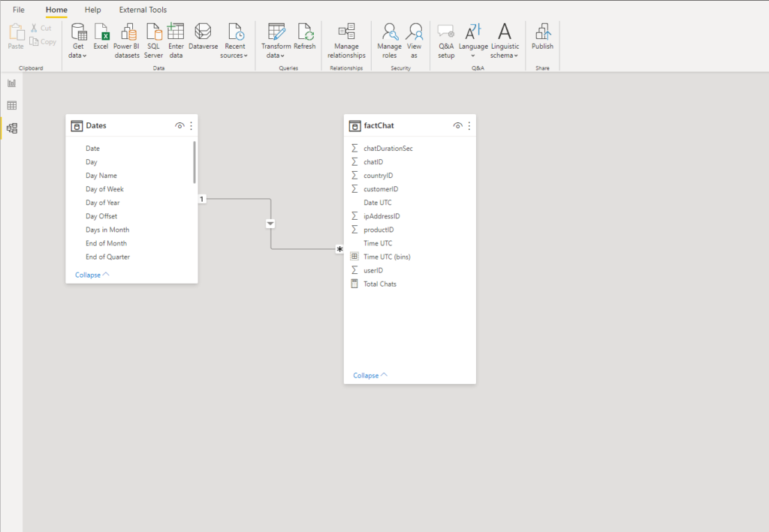Click the Cut scissors button
The height and width of the screenshot is (532, 769).
(41, 28)
